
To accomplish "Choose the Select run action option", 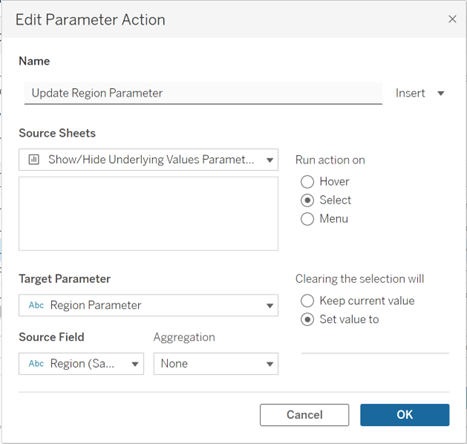I will click(307, 200).
